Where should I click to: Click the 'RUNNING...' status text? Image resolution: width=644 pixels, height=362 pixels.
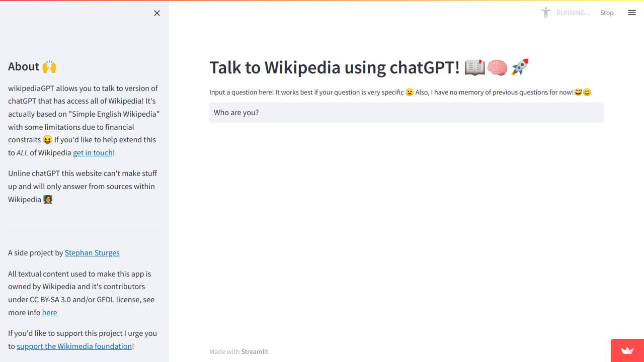(573, 13)
